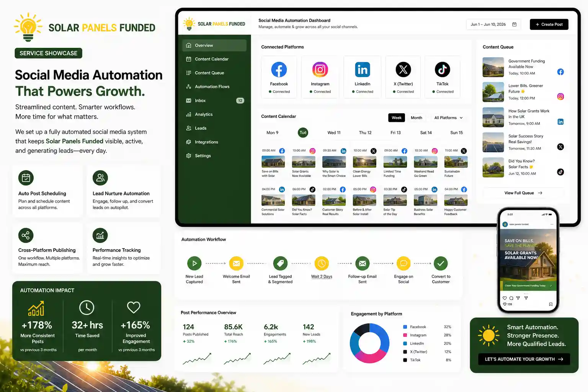Open the Happy Customer Feedback post thumbnail

(456, 200)
